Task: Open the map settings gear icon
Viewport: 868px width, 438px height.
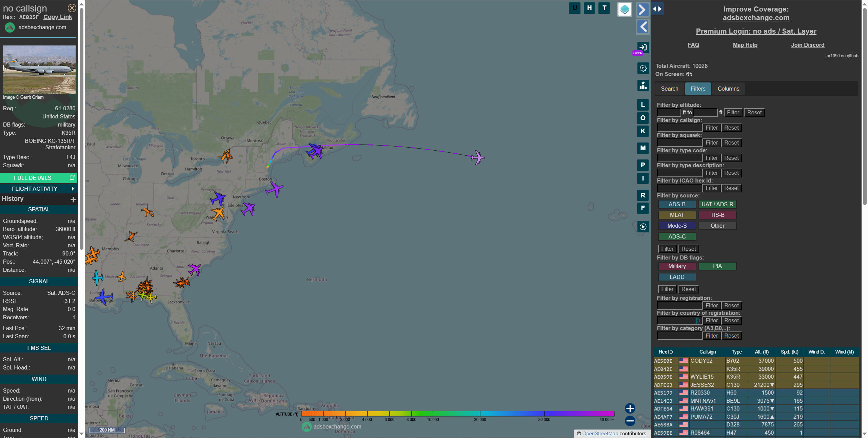Action: [643, 68]
